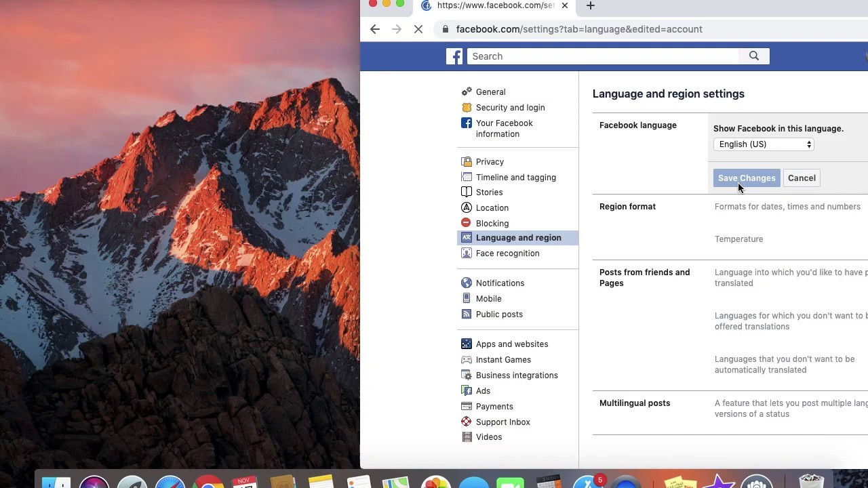Click the Location compass icon
This screenshot has height=488, width=868.
click(467, 207)
